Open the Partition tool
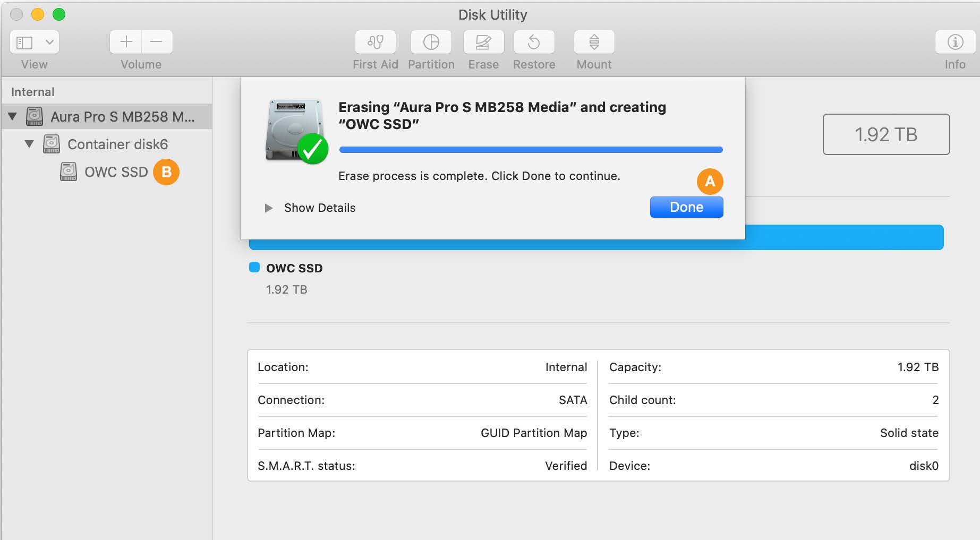The image size is (980, 540). [431, 42]
